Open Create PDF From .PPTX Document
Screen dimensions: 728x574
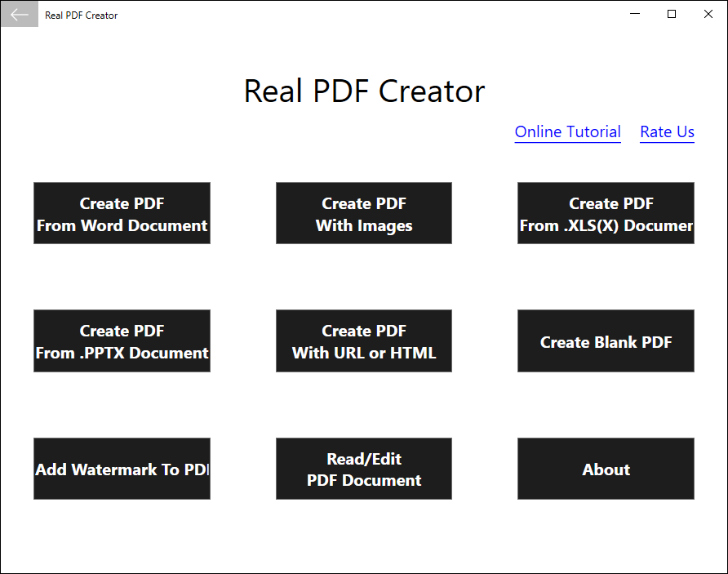[x=121, y=340]
